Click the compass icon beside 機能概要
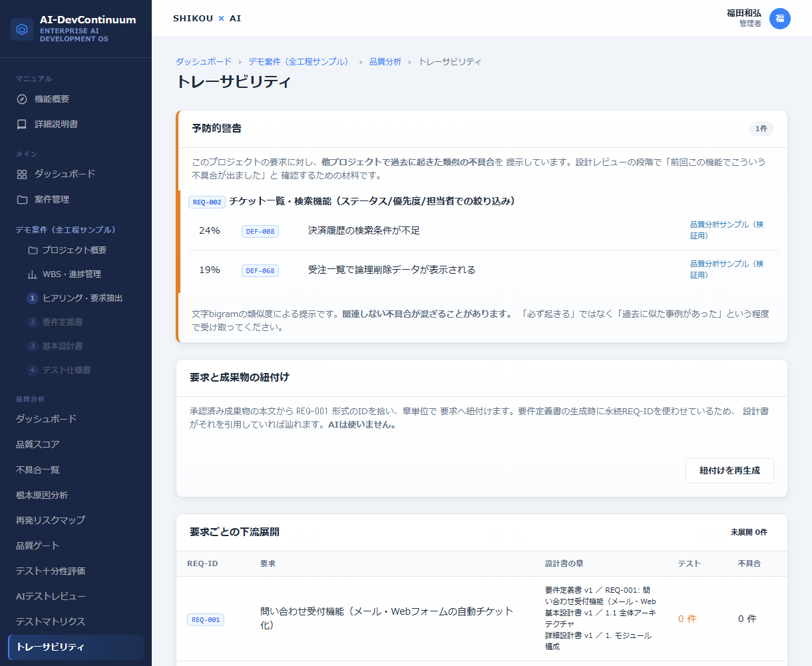This screenshot has width=812, height=666. [x=22, y=99]
